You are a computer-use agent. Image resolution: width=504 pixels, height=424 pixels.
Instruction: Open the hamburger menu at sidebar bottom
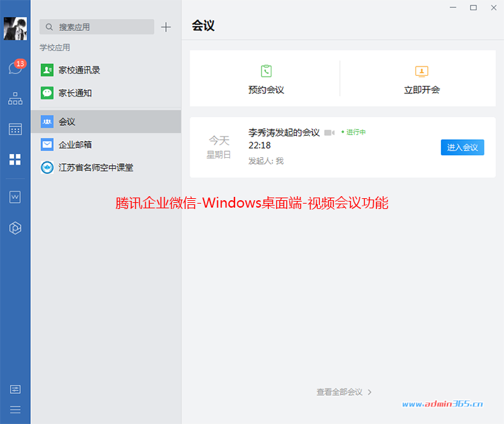15,409
